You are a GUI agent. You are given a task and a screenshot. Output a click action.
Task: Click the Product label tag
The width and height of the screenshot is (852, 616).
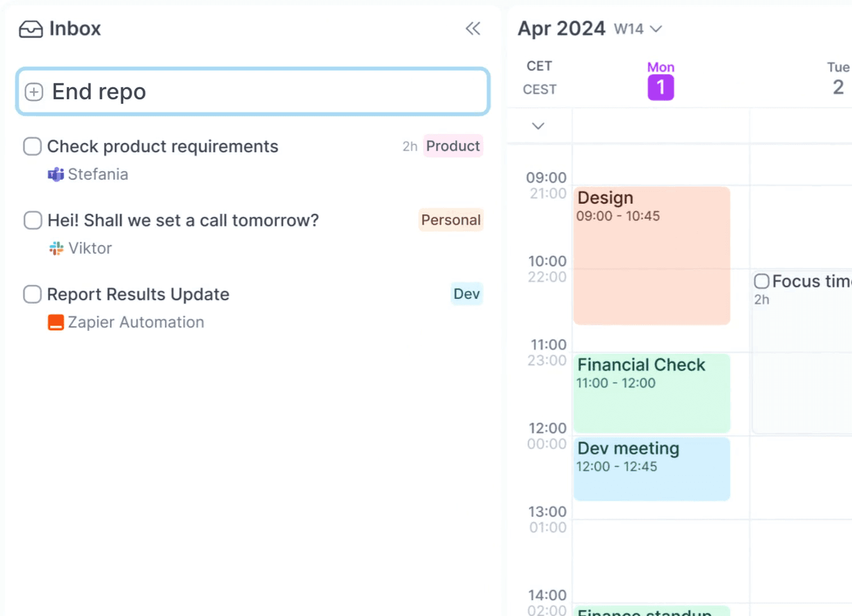(453, 146)
